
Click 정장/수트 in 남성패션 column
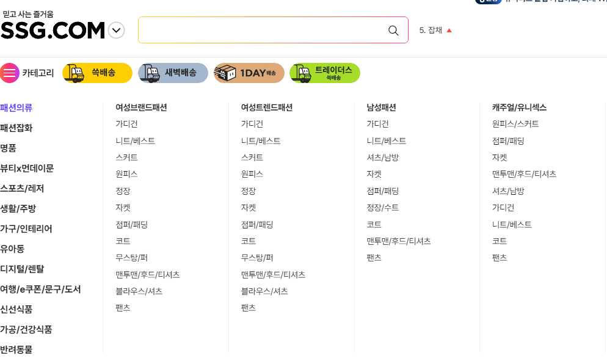click(382, 208)
